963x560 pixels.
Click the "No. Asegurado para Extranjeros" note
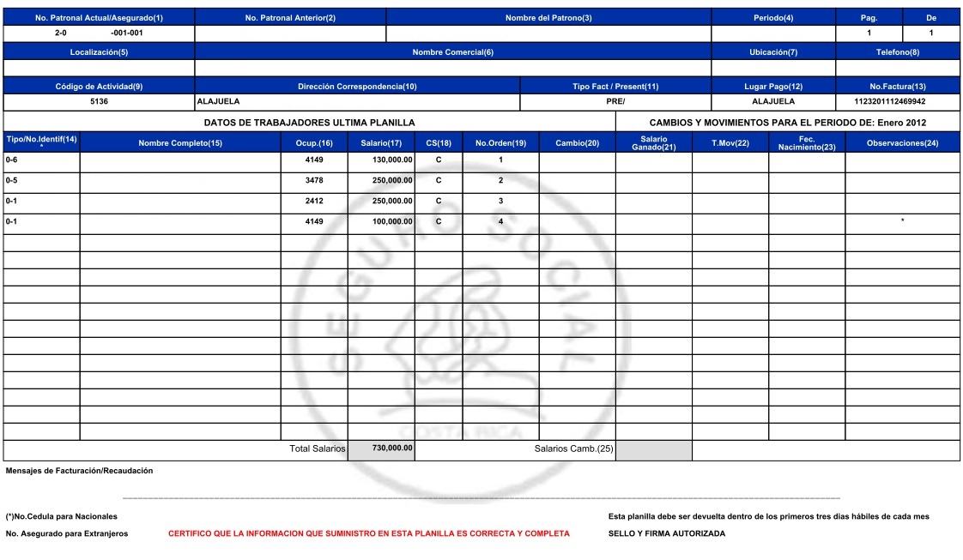67,533
